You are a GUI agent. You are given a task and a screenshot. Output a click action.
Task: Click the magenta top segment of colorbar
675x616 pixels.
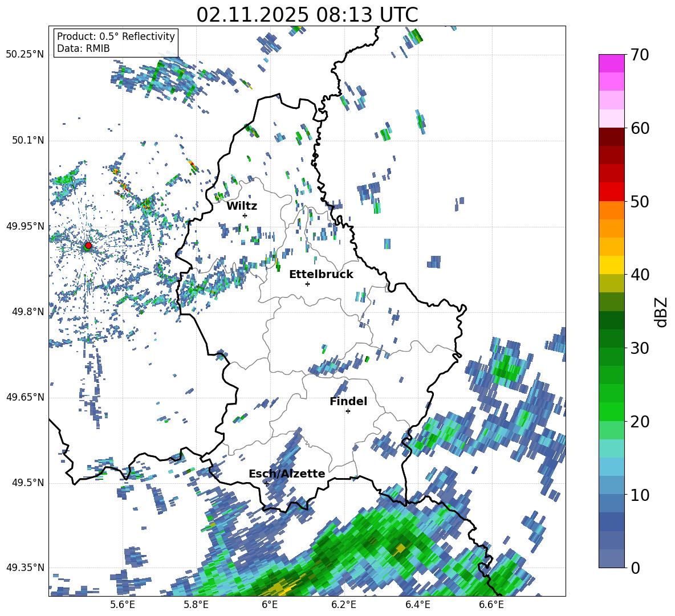click(611, 63)
